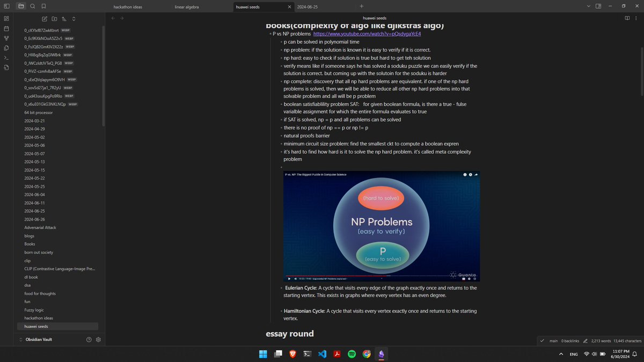The height and width of the screenshot is (362, 644).
Task: Click the bottom ribbon file icon
Action: tap(6, 67)
